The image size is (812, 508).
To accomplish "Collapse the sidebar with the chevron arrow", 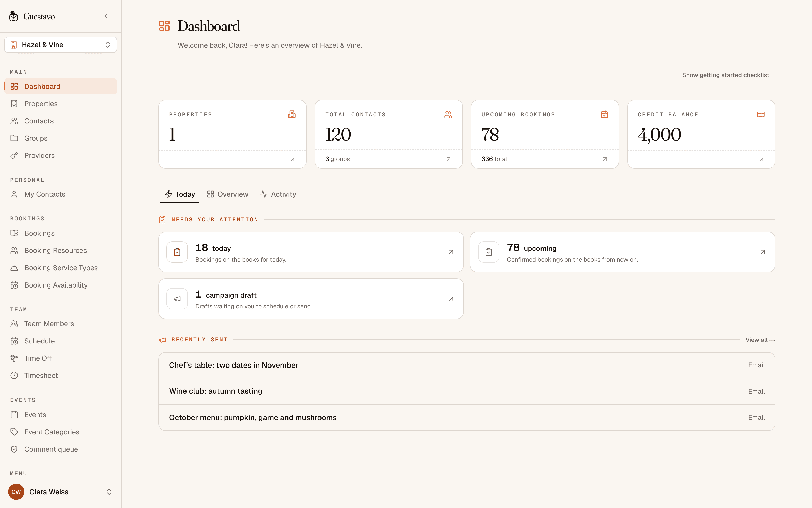I will [x=106, y=16].
